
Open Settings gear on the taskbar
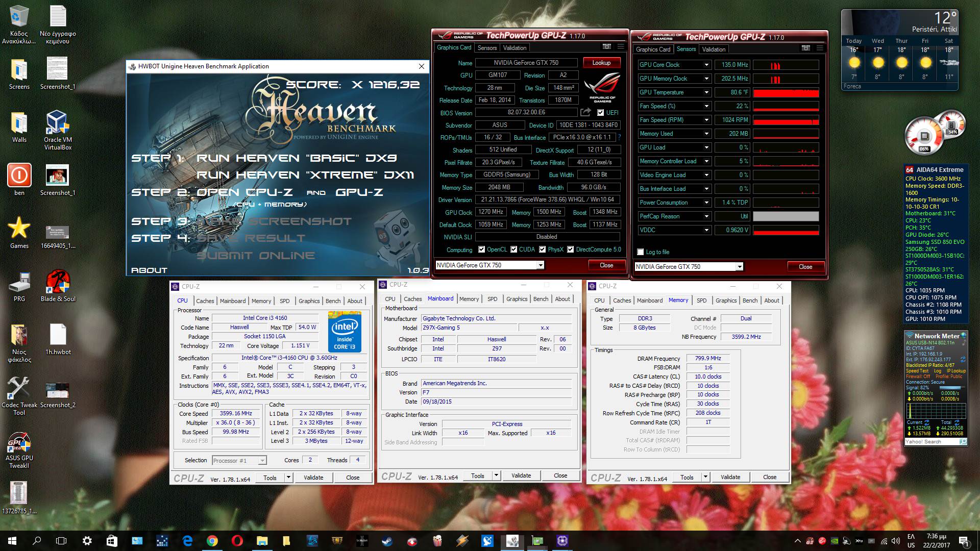[87, 541]
